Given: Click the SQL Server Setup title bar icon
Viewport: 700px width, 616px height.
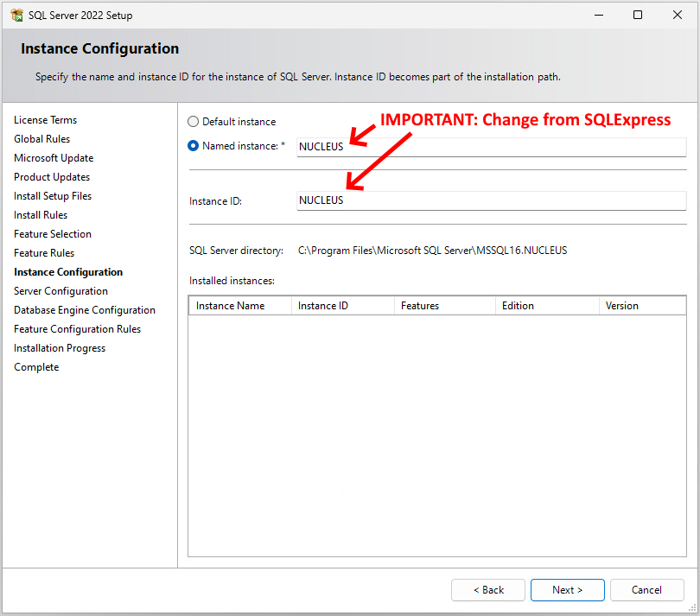Looking at the screenshot, I should [16, 16].
